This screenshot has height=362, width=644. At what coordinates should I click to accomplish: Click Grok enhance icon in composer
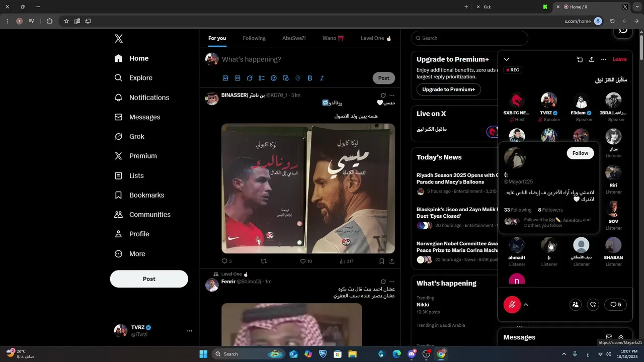[250, 78]
